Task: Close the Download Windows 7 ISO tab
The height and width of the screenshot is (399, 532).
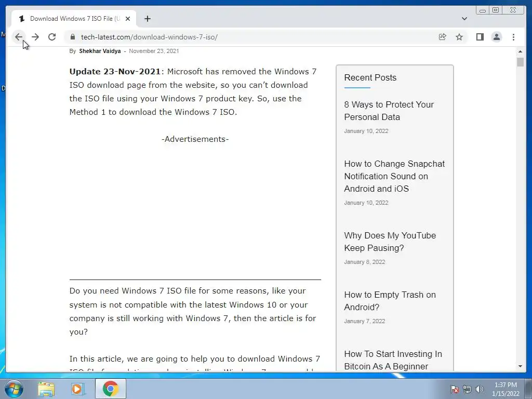Action: 128,19
